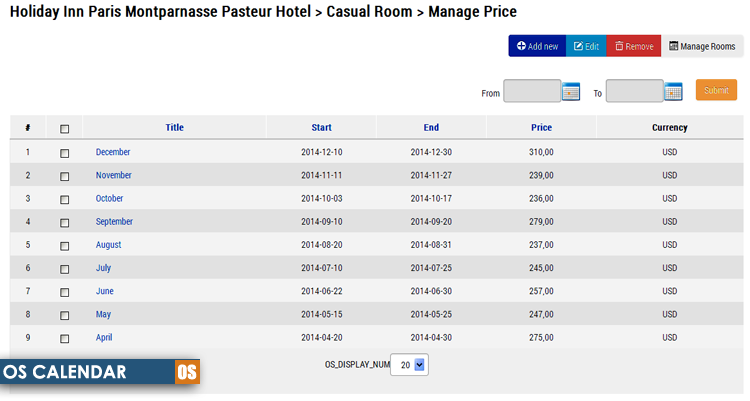Click the OS Calendar orange OS logo
This screenshot has height=401, width=750.
tap(187, 372)
